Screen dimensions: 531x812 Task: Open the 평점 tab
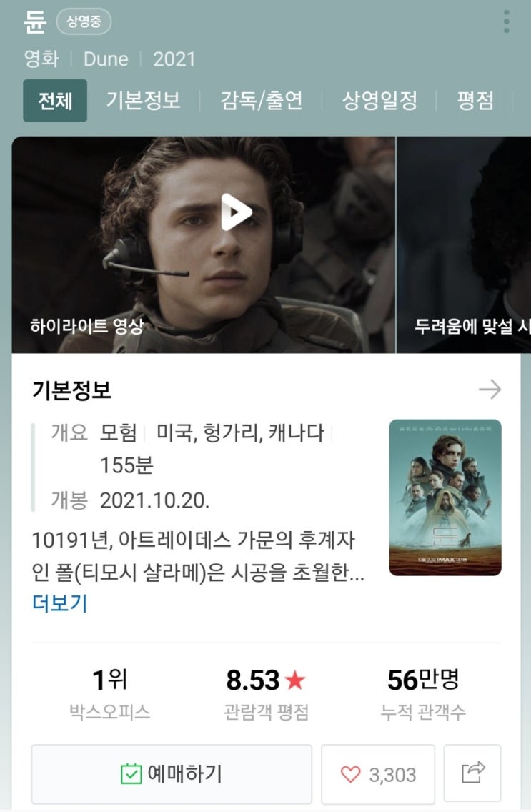[x=475, y=101]
